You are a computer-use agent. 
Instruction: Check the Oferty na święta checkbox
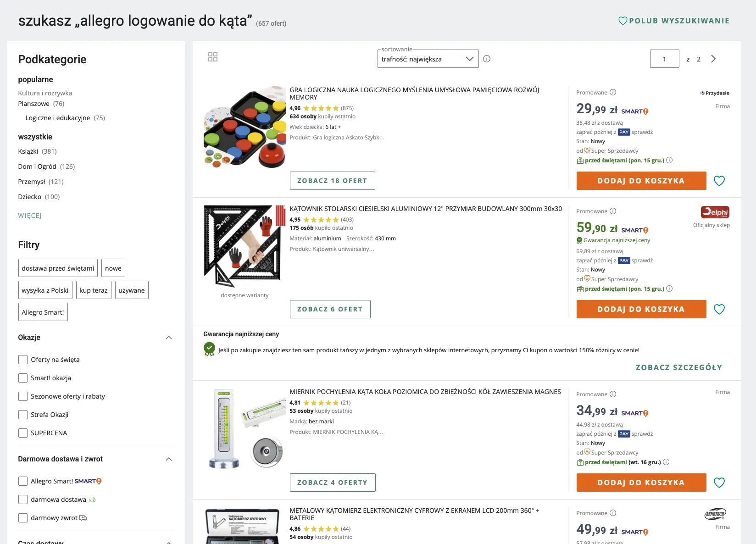[x=23, y=360]
